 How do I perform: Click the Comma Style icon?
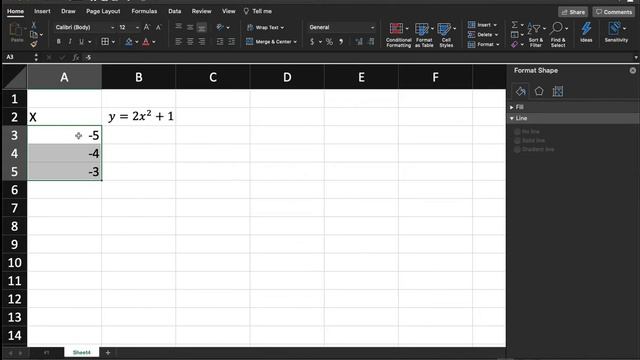click(x=341, y=42)
